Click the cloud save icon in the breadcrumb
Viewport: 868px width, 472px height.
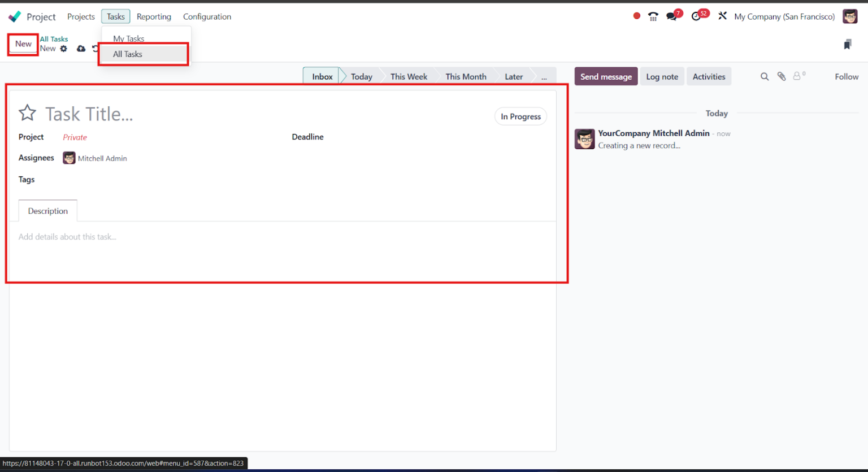[80, 49]
